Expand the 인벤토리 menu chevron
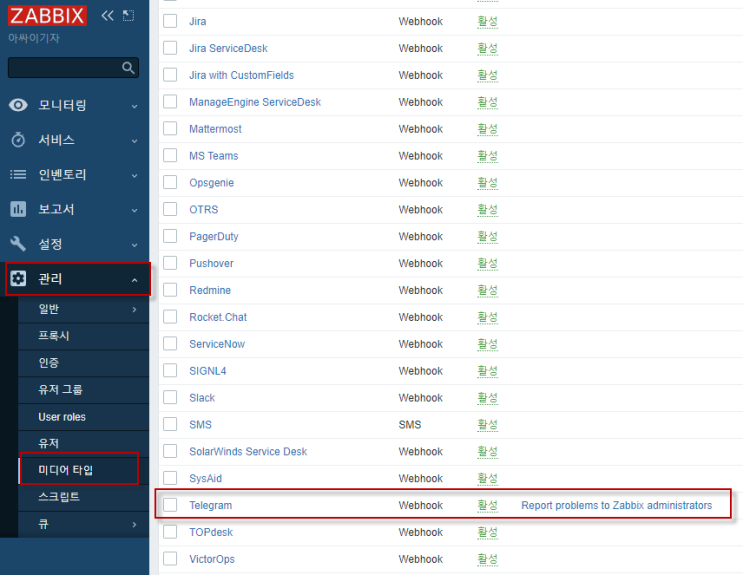743x575 pixels. 135,175
